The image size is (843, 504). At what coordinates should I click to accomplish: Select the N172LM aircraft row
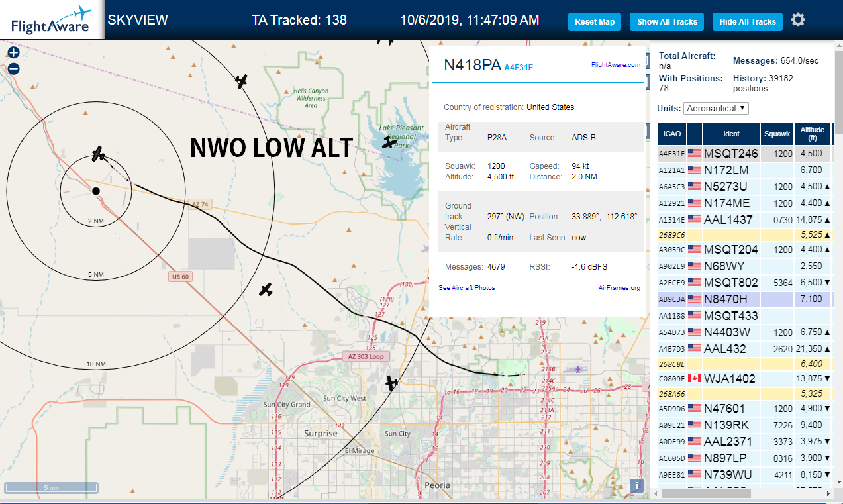tap(745, 170)
